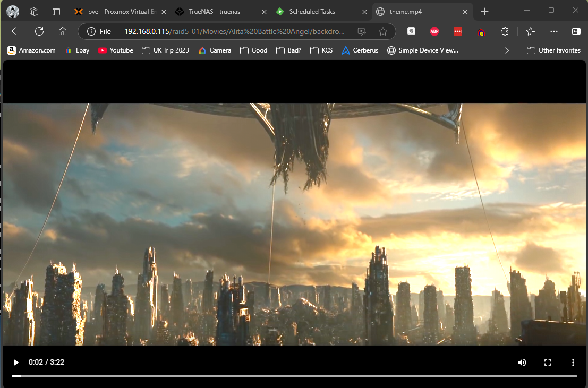The height and width of the screenshot is (388, 588).
Task: Open the Favorites hub
Action: tap(531, 31)
